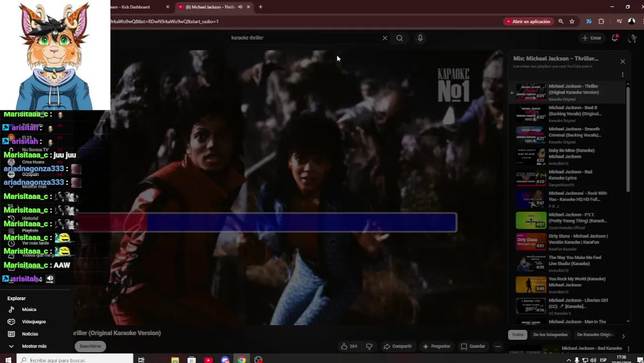644x363 pixels.
Task: Select P.Y.T. (Pretty Young Thing) karaoke
Action: (x=567, y=221)
